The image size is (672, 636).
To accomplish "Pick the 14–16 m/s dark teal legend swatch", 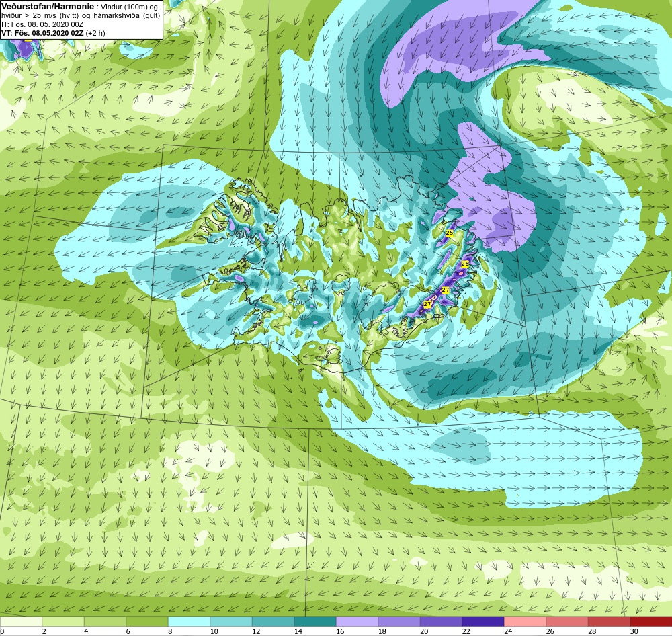I will pyautogui.click(x=315, y=621).
